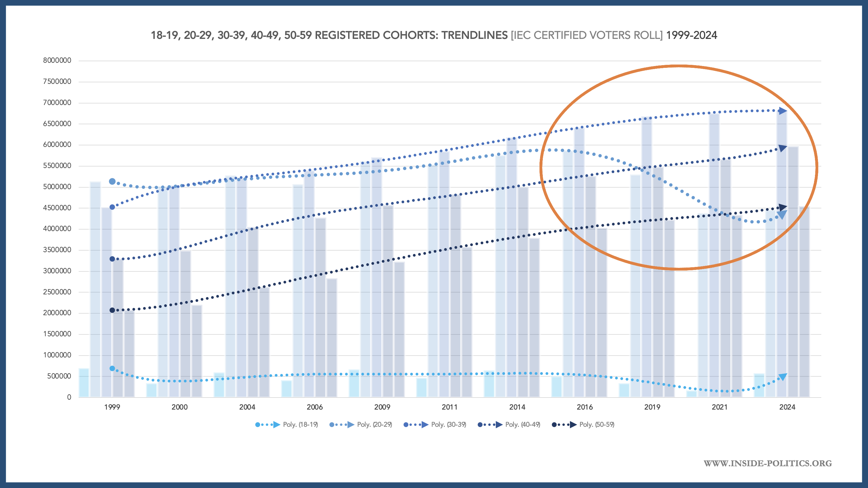
Task: Click the 2024 x-axis label
Action: (787, 407)
